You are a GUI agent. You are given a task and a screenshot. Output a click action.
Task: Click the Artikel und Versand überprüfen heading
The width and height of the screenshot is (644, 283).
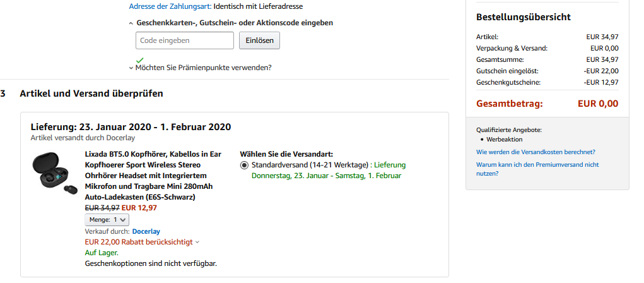coord(91,93)
